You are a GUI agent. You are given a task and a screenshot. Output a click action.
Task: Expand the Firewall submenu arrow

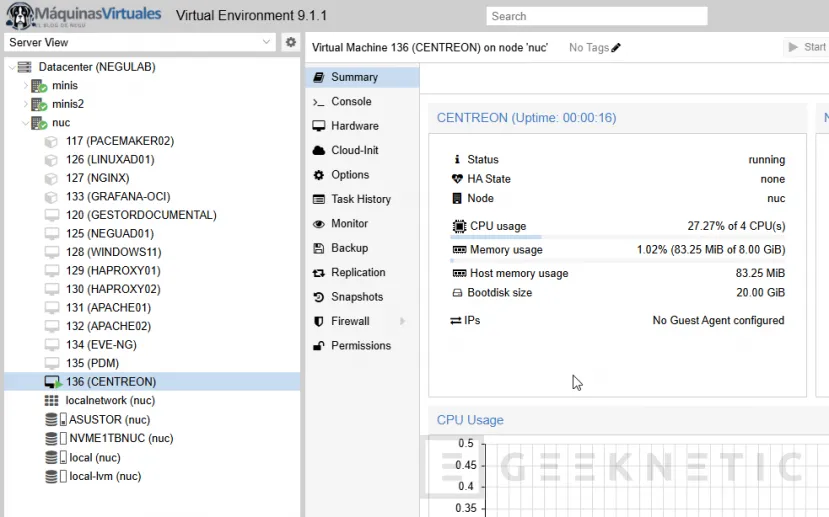click(x=402, y=321)
